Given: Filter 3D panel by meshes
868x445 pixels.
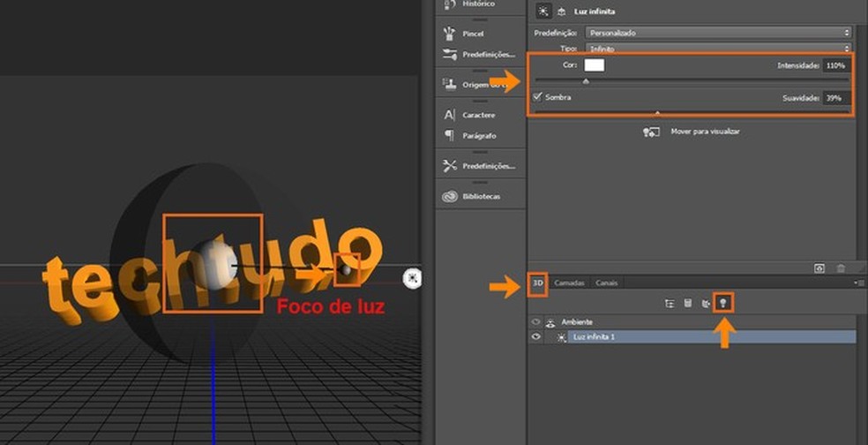Looking at the screenshot, I should point(687,303).
